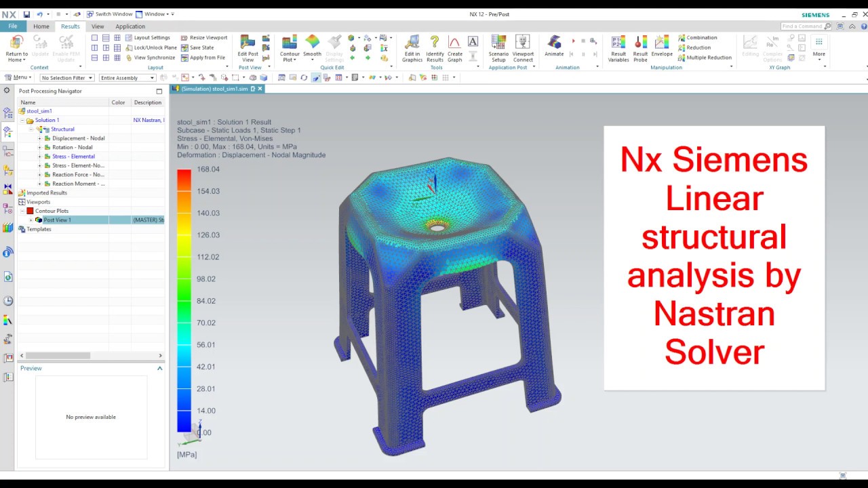Open Edit in Graphics tool
The height and width of the screenshot is (488, 868).
click(412, 48)
